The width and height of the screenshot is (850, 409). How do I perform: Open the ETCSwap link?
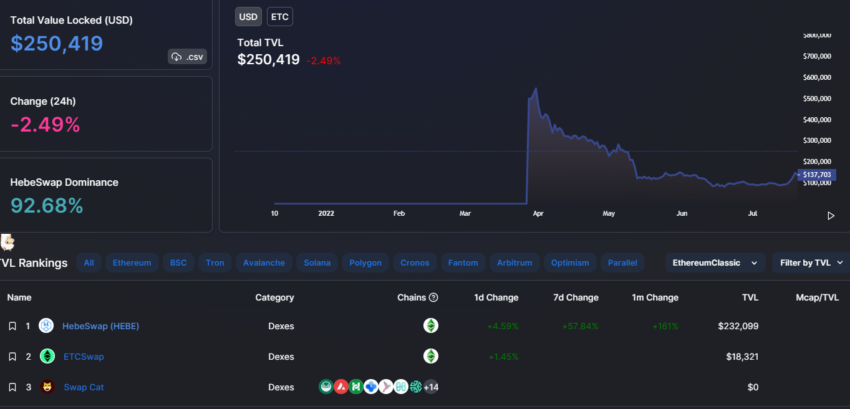click(x=84, y=356)
